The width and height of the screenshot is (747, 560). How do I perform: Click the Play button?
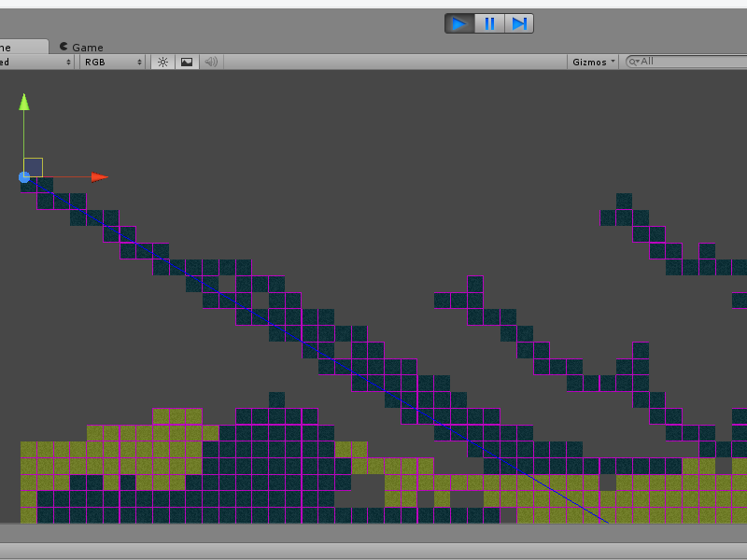459,23
